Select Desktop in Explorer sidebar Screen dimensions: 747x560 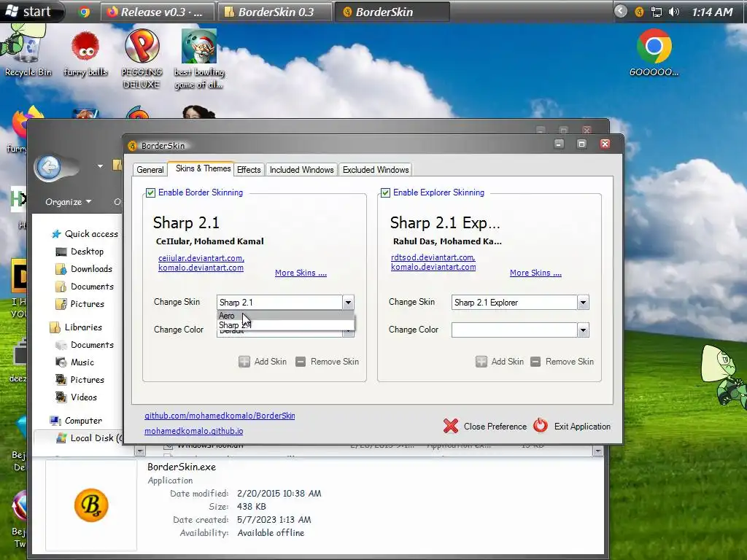[79, 252]
